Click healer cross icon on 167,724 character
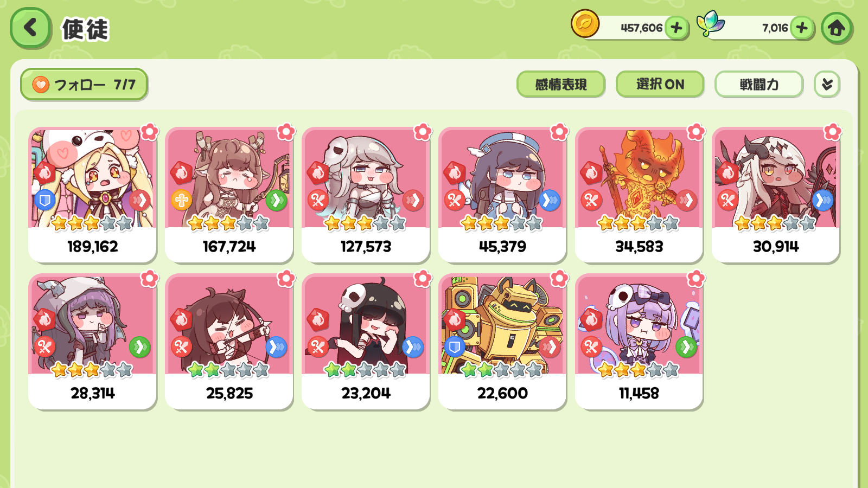 (x=182, y=201)
